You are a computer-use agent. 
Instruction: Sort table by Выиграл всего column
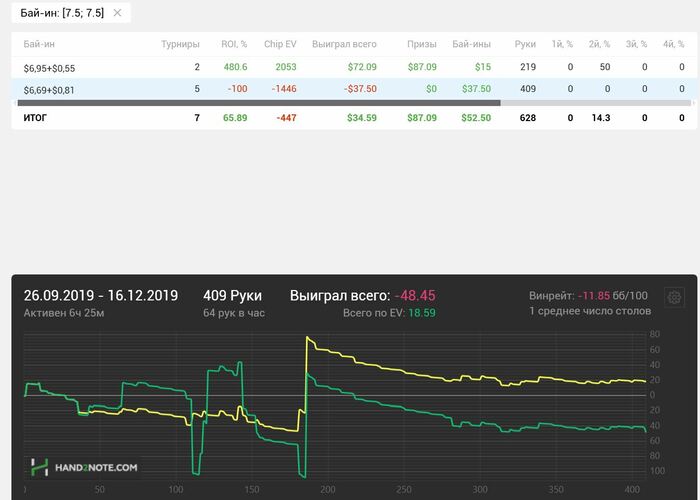pos(344,44)
